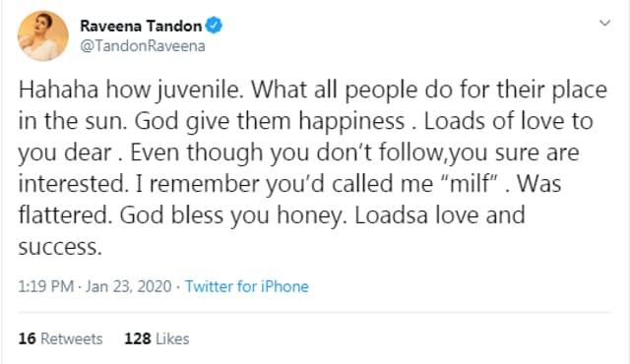Click the opening phrase "Hahaha how juvenile"
630x364 pixels.
coord(131,90)
